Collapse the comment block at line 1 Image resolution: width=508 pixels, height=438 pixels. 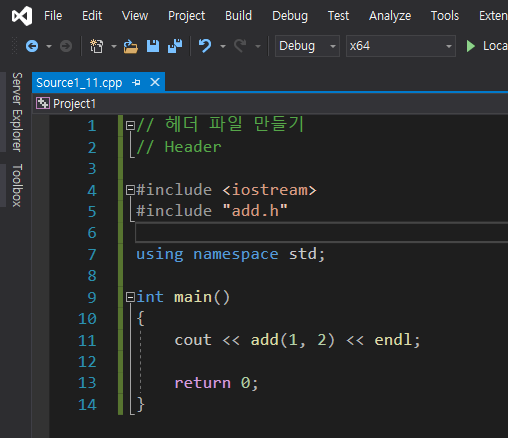coord(130,126)
